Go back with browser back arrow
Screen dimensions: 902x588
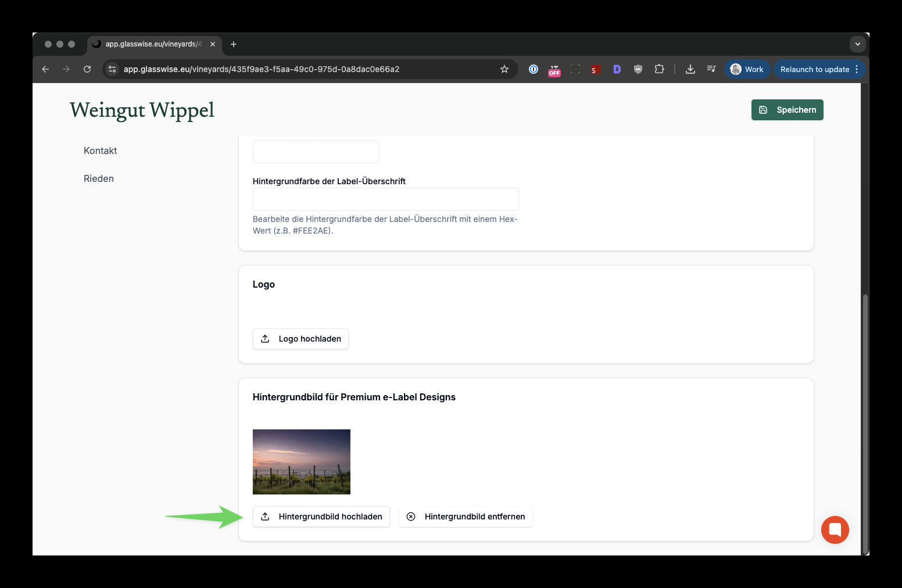point(45,69)
